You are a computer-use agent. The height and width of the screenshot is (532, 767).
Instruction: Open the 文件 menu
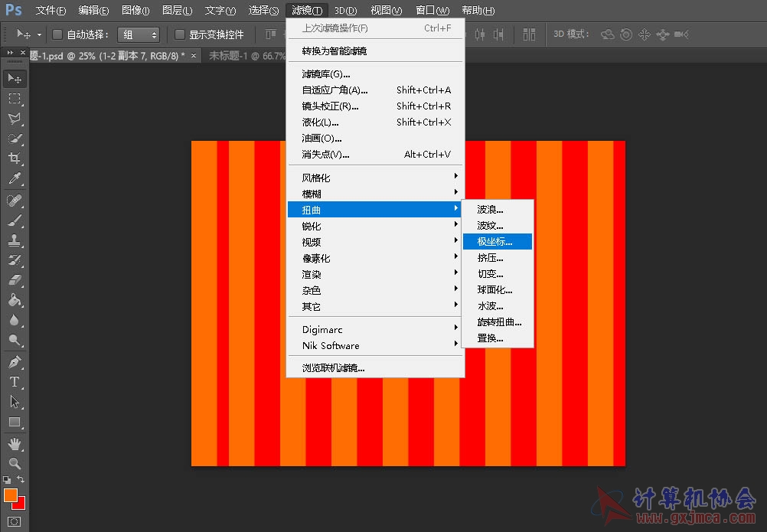pos(51,10)
